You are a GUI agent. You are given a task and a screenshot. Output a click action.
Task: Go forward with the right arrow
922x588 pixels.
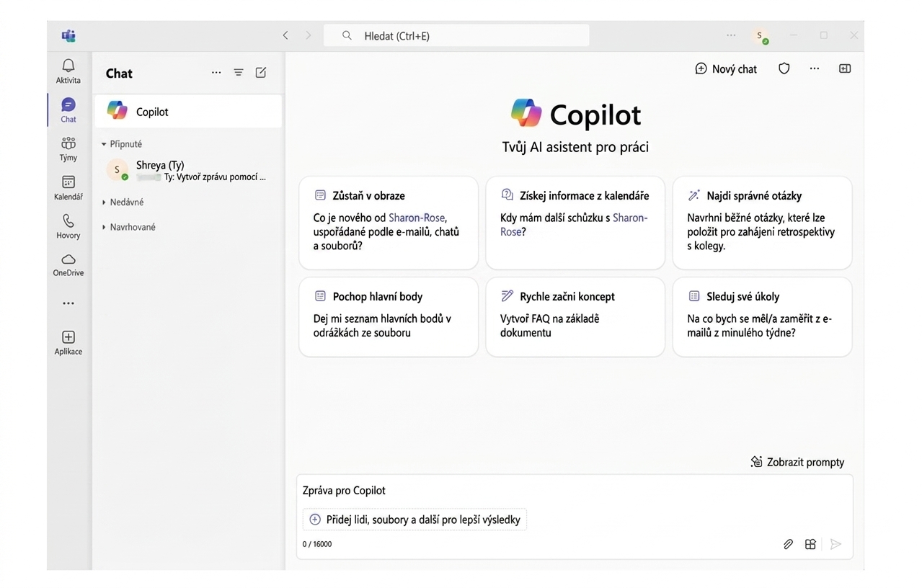(x=309, y=35)
